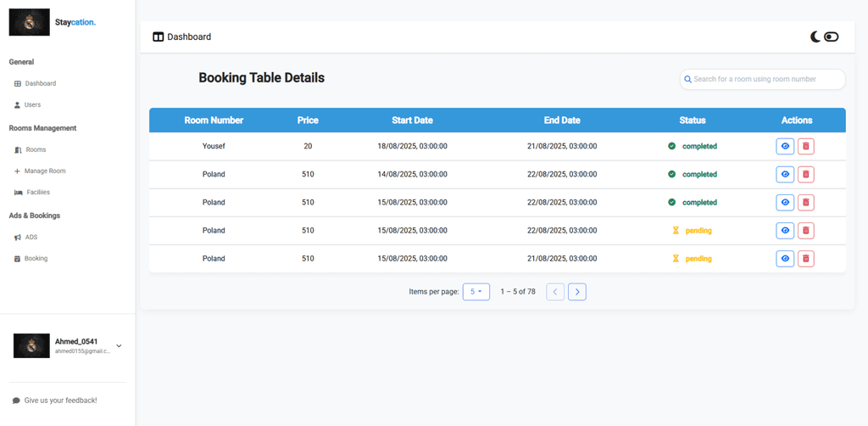Open the Facilities sidebar item
Viewport: 868px width, 426px height.
37,192
